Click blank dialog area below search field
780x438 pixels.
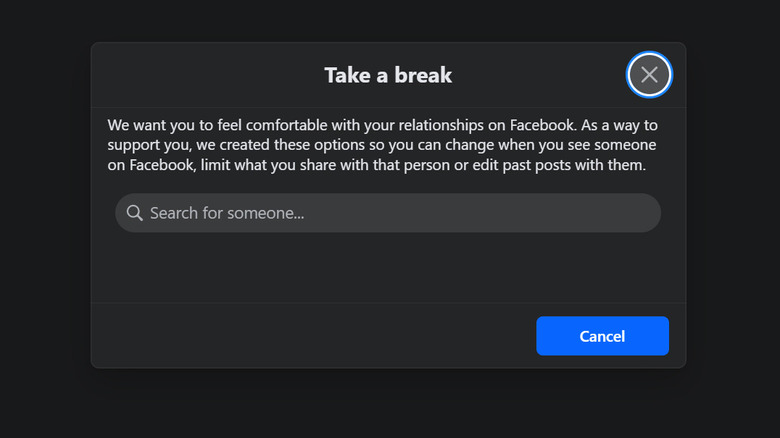(388, 268)
